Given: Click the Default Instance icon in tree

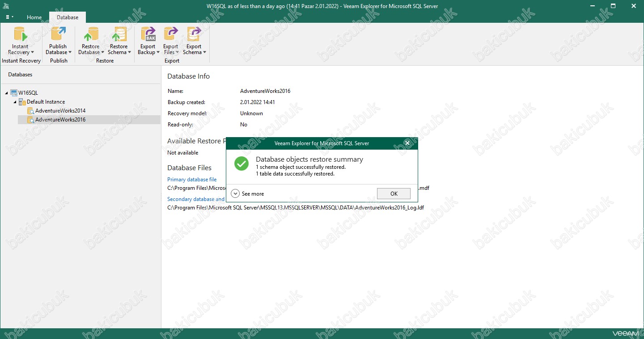Looking at the screenshot, I should coord(22,102).
